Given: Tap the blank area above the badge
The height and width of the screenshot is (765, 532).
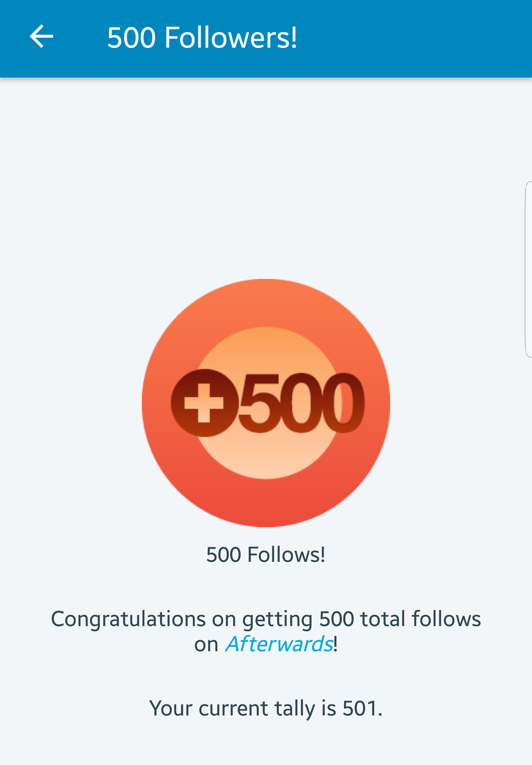Looking at the screenshot, I should point(266,177).
